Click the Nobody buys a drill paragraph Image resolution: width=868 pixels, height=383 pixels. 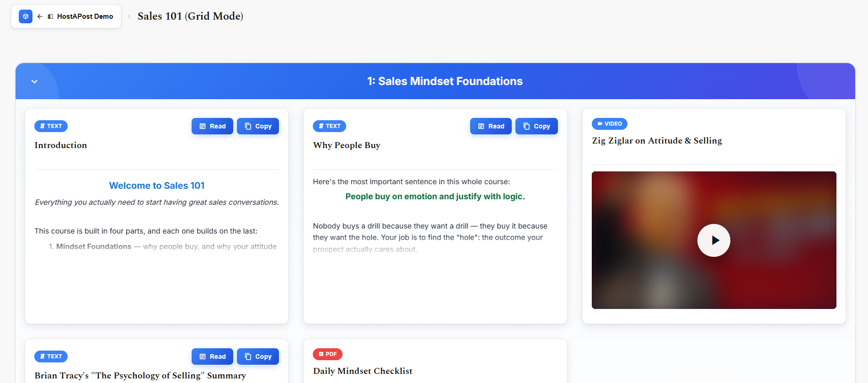click(x=430, y=238)
